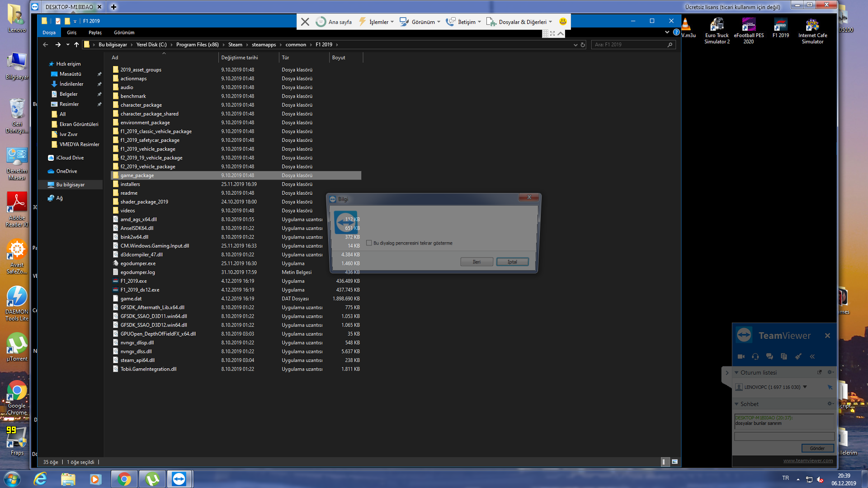
Task: Open the file box icon in TeamViewer panel
Action: [784, 357]
